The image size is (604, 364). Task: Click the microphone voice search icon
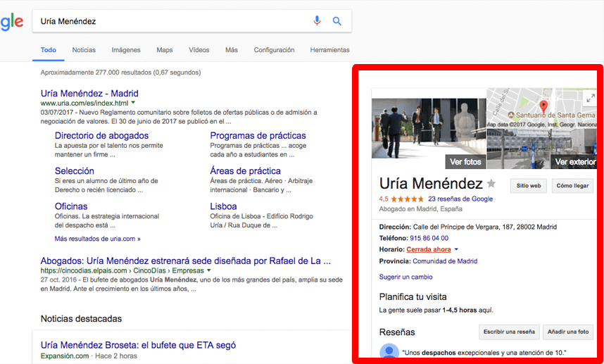[317, 21]
